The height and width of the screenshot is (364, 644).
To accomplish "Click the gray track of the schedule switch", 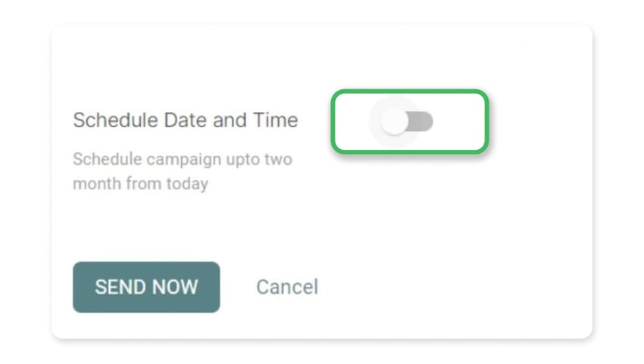I will tap(420, 122).
